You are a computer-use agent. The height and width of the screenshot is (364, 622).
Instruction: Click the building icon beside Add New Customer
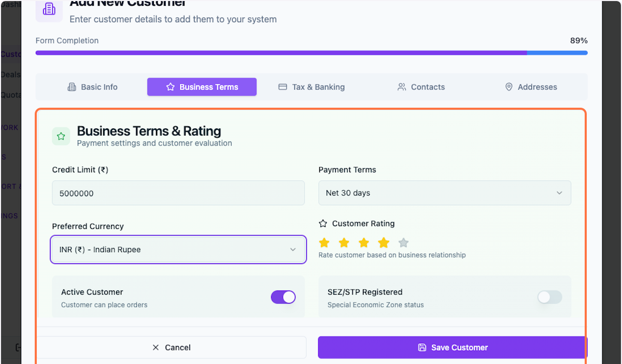[49, 9]
